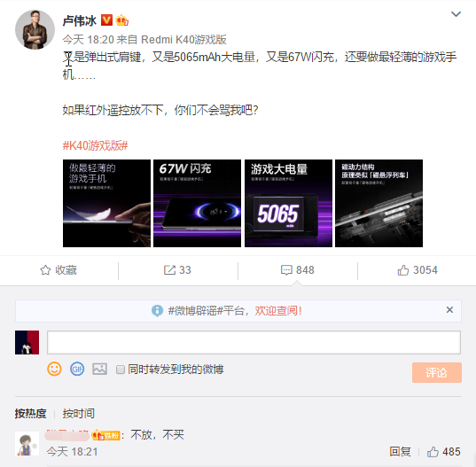This screenshot has width=476, height=467.
Task: Sort comments by 按时间
Action: [x=78, y=413]
